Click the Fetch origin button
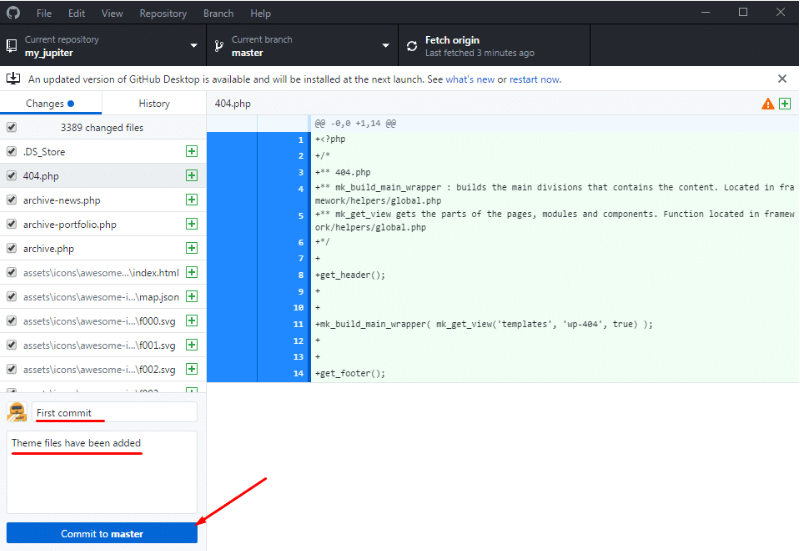 (494, 46)
